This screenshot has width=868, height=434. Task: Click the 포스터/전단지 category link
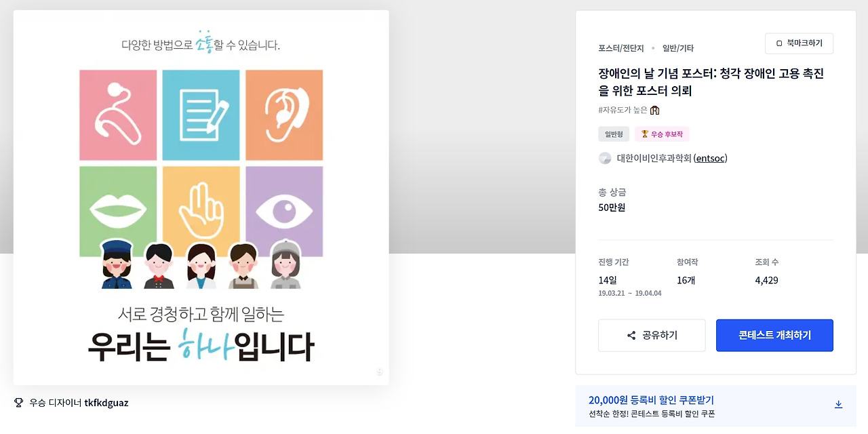[x=621, y=48]
